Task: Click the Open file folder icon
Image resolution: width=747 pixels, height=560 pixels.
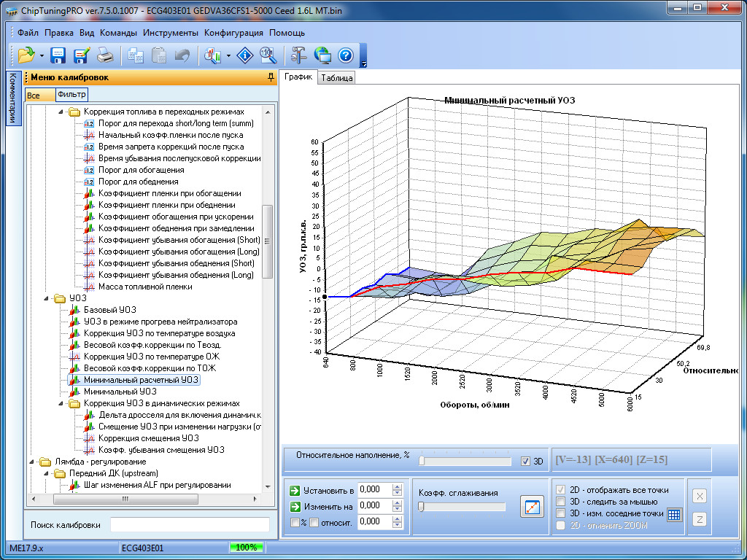Action: point(26,55)
